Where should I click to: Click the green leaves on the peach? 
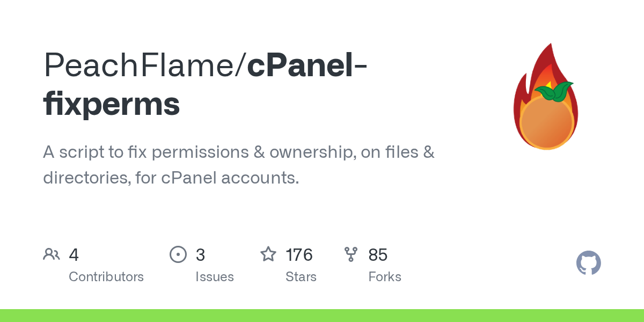pyautogui.click(x=554, y=91)
